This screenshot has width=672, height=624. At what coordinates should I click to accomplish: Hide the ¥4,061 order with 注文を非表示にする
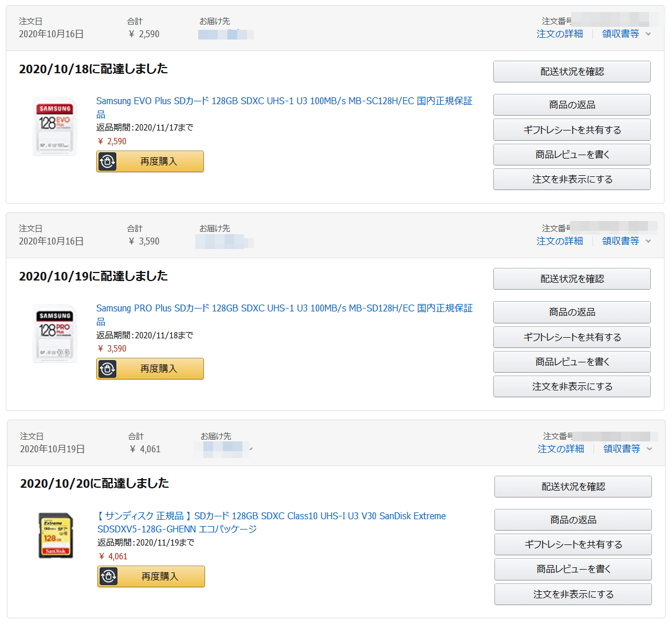pos(573,594)
